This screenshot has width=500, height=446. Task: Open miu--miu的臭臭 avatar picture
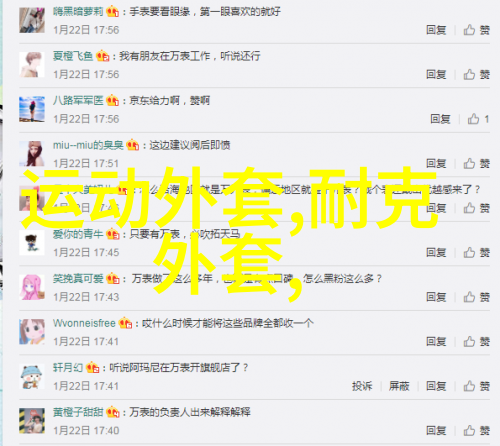pyautogui.click(x=32, y=154)
